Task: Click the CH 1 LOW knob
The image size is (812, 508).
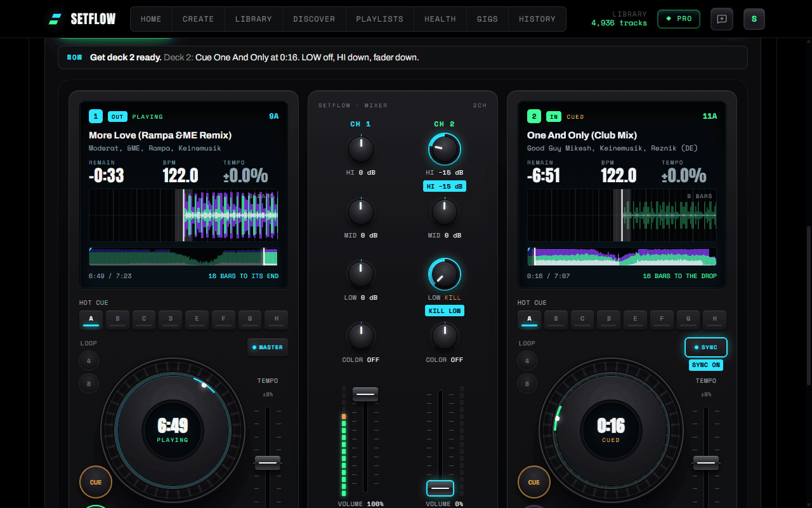Action: coord(361,274)
